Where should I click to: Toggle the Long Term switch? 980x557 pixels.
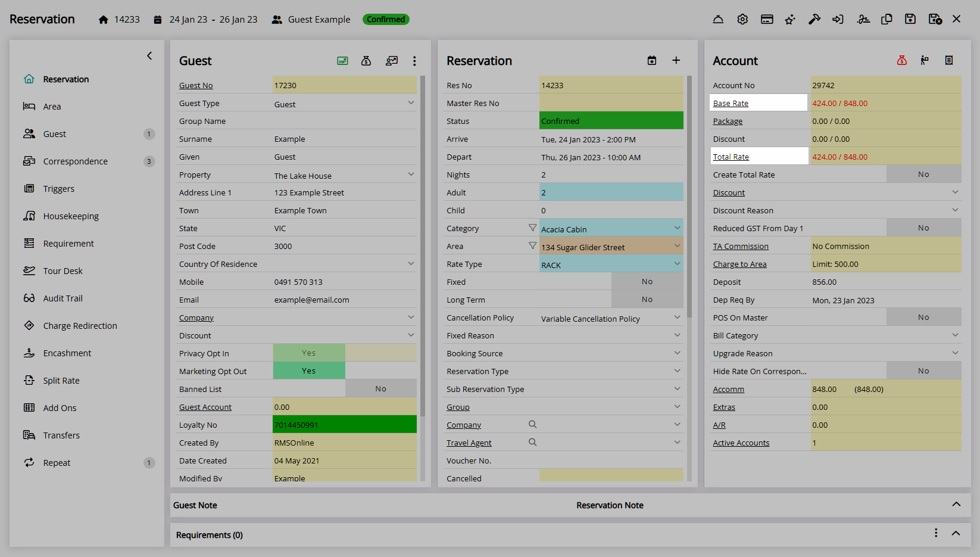tap(647, 299)
